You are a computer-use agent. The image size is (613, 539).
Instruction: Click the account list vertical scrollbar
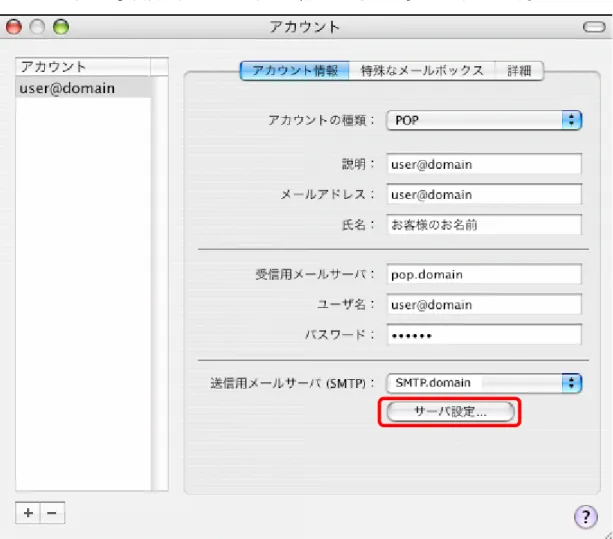(x=160, y=283)
